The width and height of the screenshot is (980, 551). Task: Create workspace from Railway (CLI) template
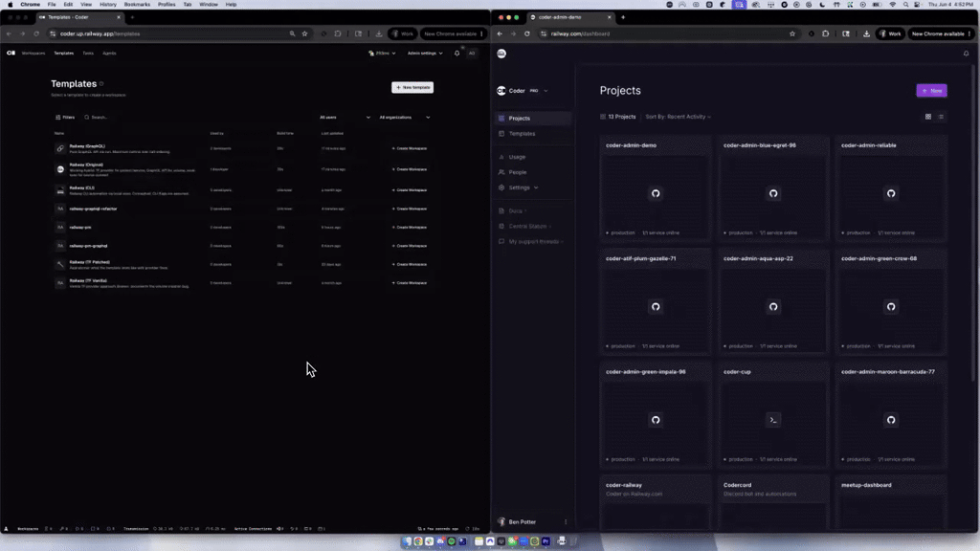point(410,190)
